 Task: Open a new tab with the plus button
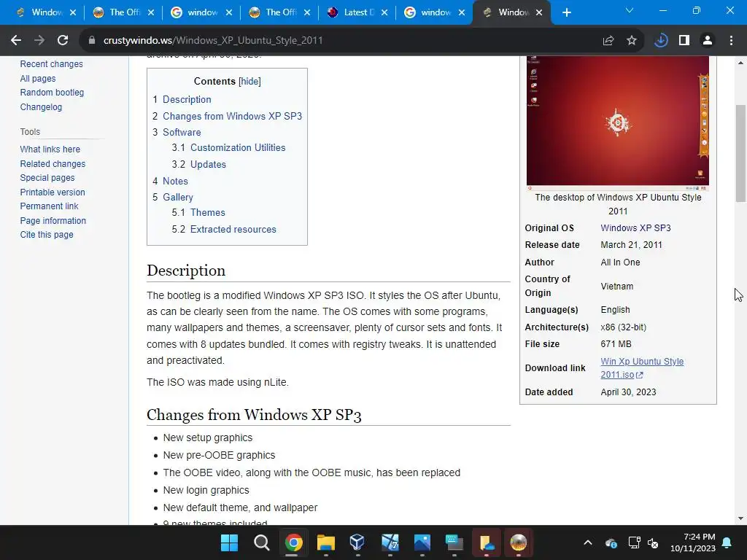[566, 13]
